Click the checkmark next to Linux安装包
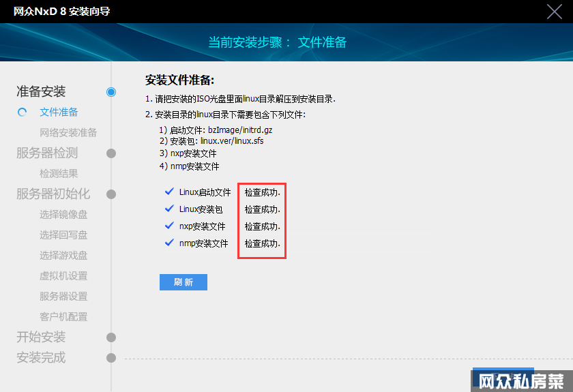Screen dimensions: 573x392 (x=169, y=209)
